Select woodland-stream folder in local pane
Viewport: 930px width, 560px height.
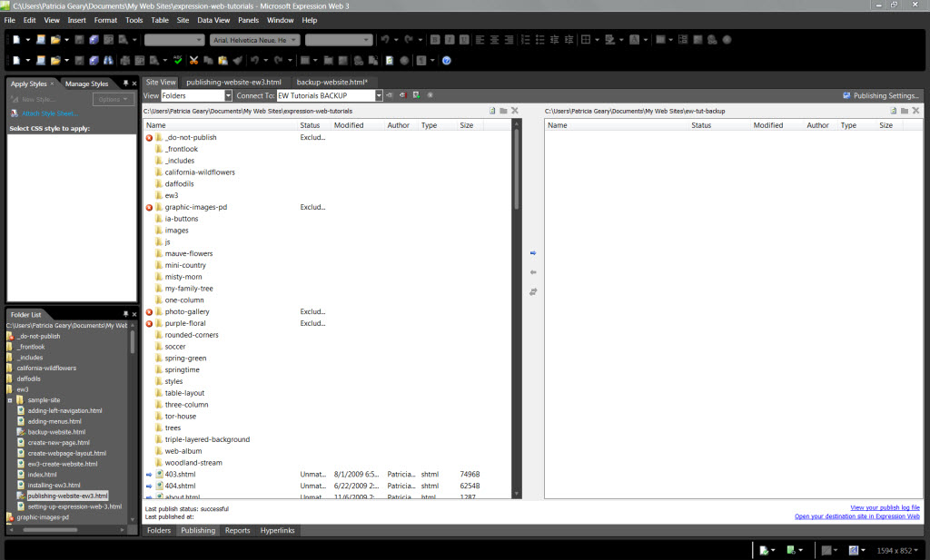193,463
